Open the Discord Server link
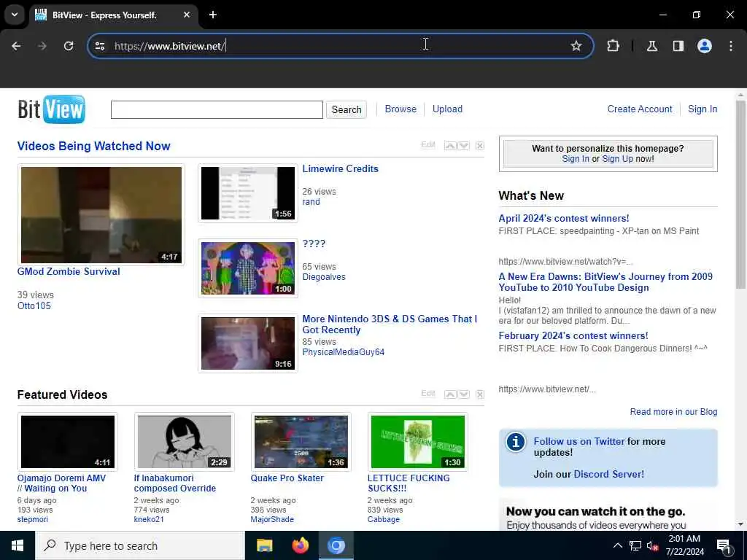Viewport: 747px width, 560px height. coord(608,474)
